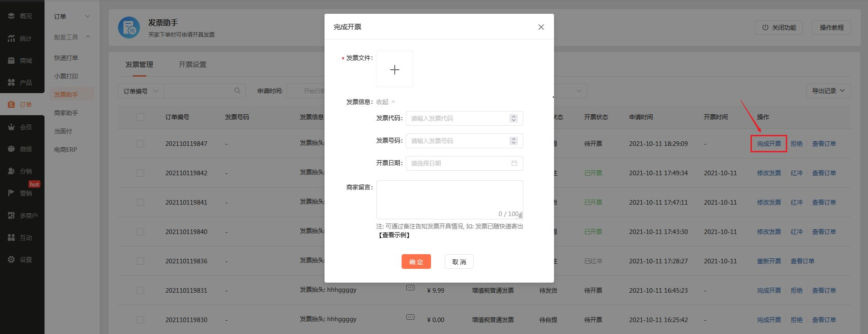Open 小票打印 in the submenu
The height and width of the screenshot is (334, 868).
point(66,76)
